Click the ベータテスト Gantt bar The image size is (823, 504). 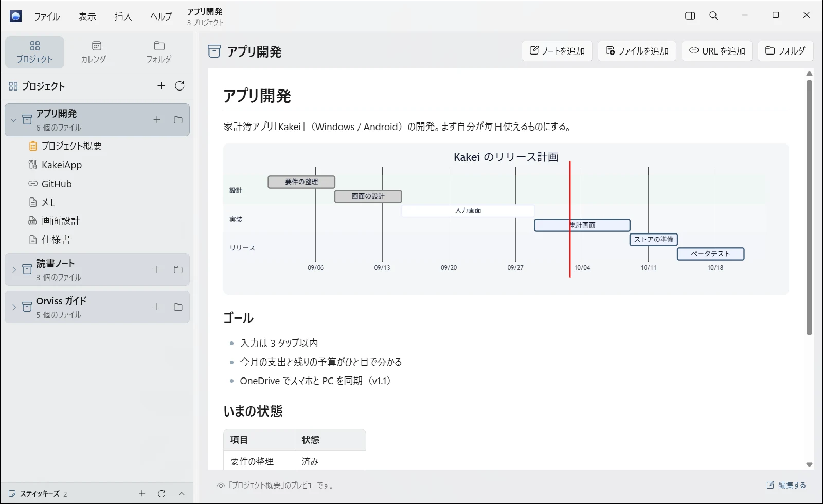pyautogui.click(x=711, y=254)
